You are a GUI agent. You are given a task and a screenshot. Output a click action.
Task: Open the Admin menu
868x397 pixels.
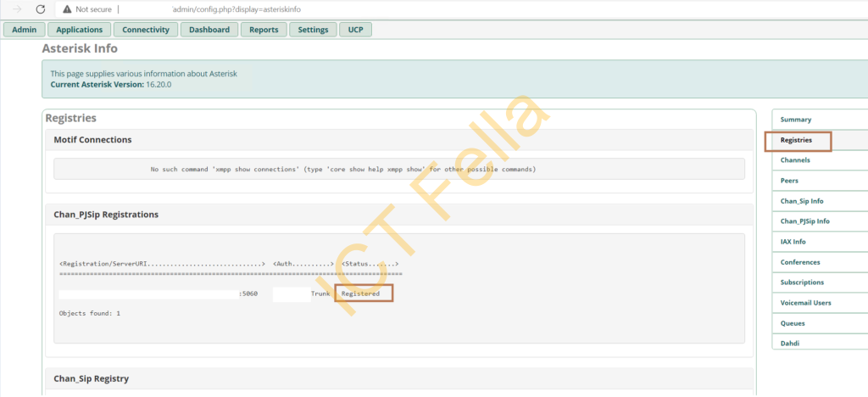click(x=25, y=30)
